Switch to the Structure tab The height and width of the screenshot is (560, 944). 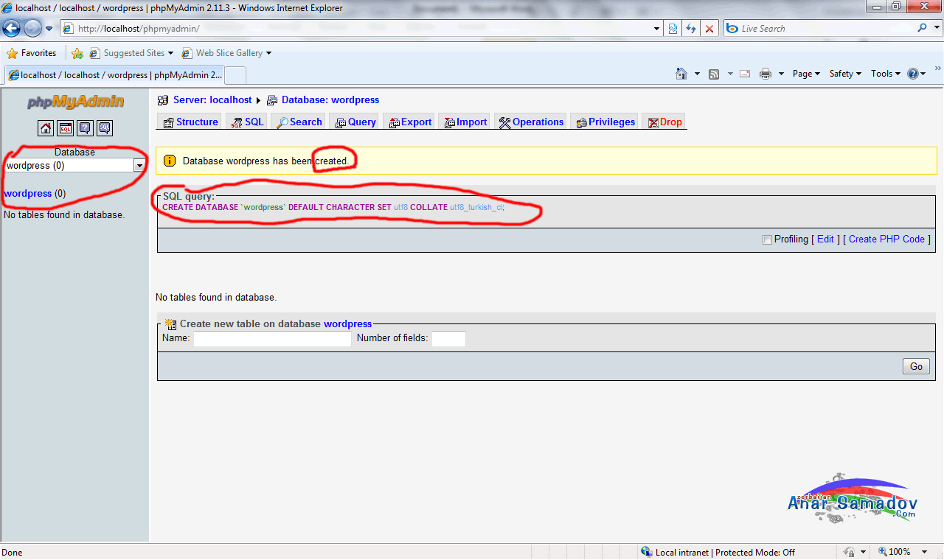tap(190, 122)
